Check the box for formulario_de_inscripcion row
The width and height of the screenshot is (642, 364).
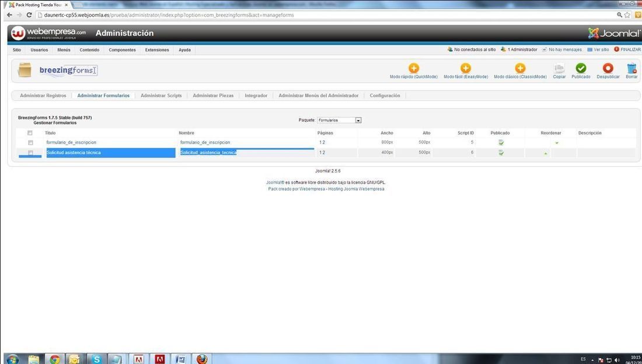[30, 142]
